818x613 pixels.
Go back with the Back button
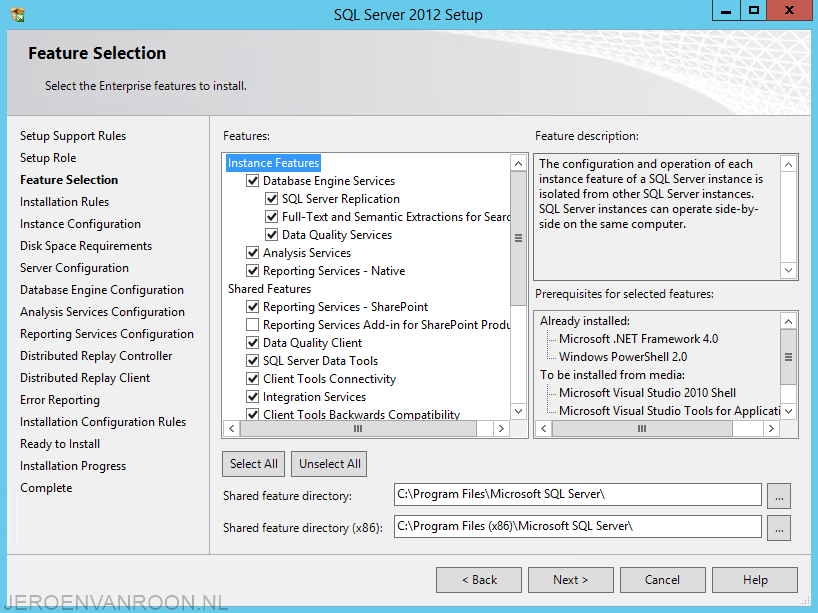479,580
